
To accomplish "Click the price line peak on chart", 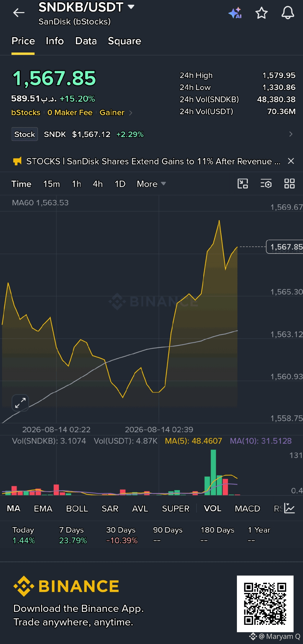I will tap(219, 221).
